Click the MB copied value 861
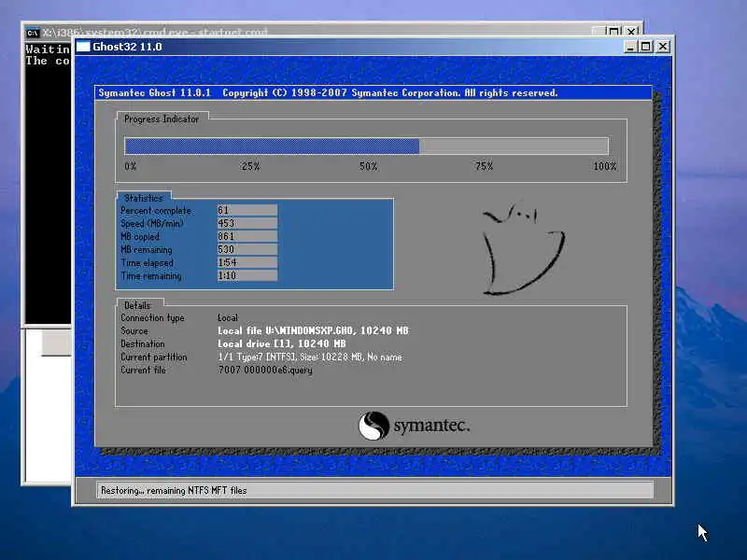 coord(247,236)
